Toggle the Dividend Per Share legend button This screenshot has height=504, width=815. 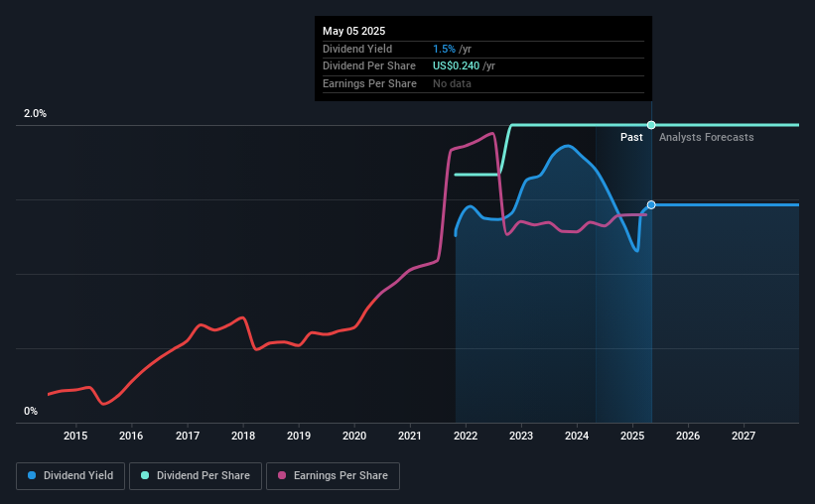point(196,476)
